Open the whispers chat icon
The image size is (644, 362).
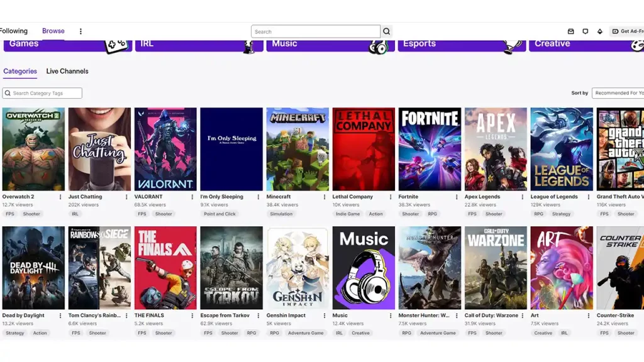click(x=586, y=31)
